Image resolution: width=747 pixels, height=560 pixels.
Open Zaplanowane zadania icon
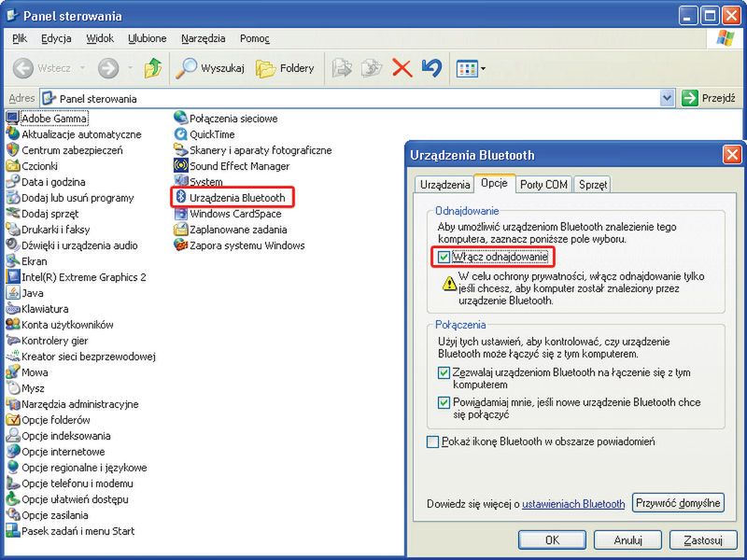pyautogui.click(x=180, y=229)
